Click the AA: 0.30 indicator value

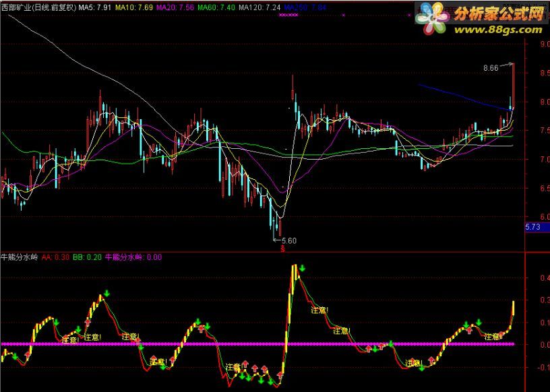[55, 257]
